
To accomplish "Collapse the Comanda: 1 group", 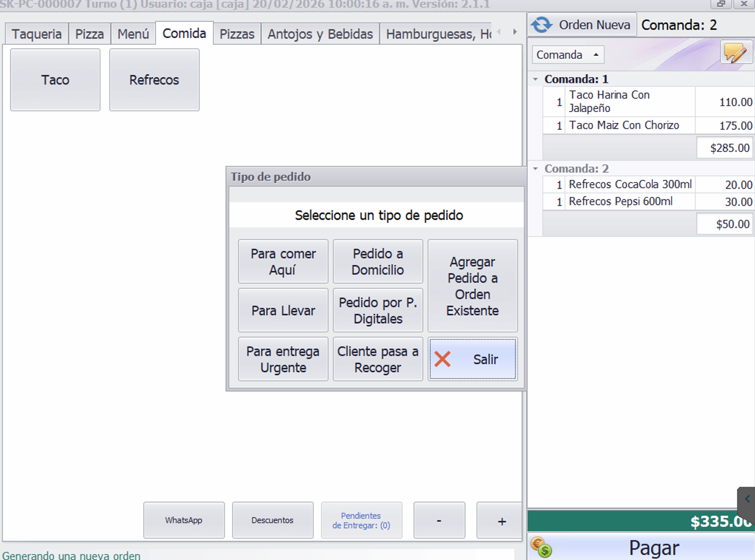I will click(536, 80).
